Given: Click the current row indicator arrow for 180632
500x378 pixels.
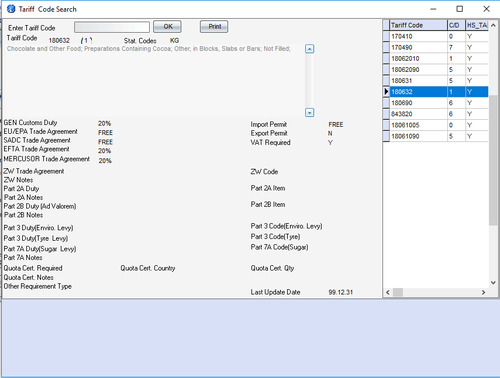Looking at the screenshot, I should tap(386, 91).
